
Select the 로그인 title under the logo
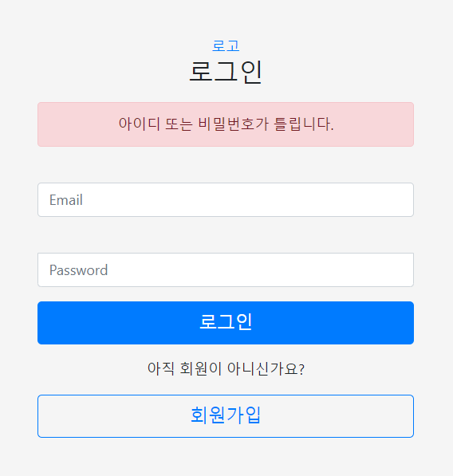[x=226, y=72]
